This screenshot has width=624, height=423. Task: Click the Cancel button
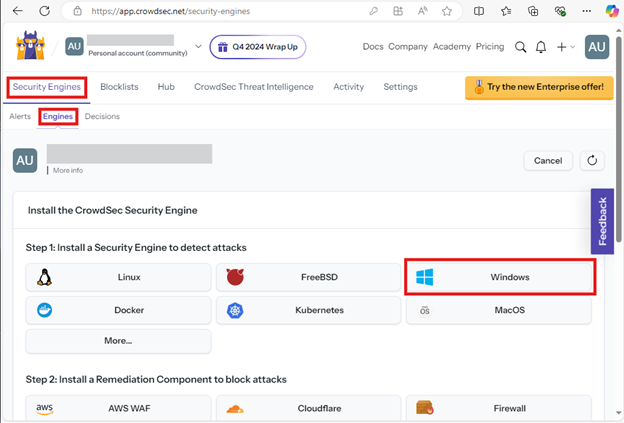click(x=548, y=160)
